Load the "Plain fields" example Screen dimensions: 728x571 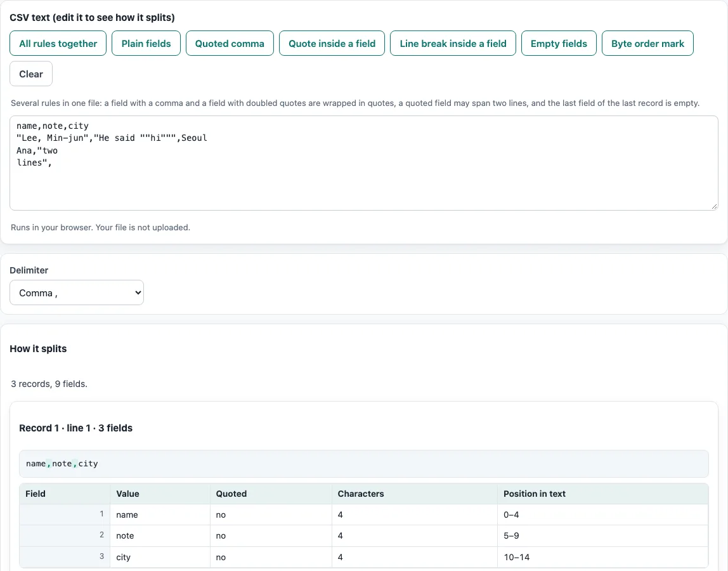[146, 43]
